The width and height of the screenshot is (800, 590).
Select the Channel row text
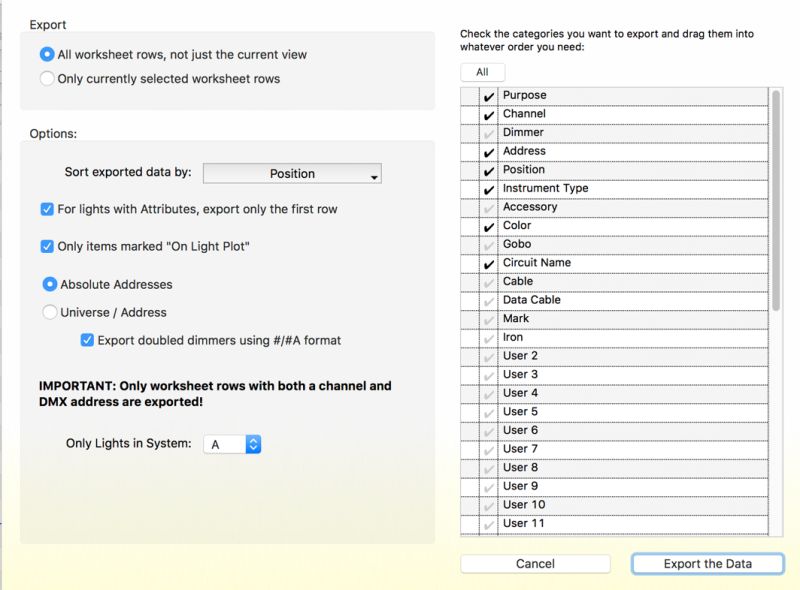coord(524,113)
